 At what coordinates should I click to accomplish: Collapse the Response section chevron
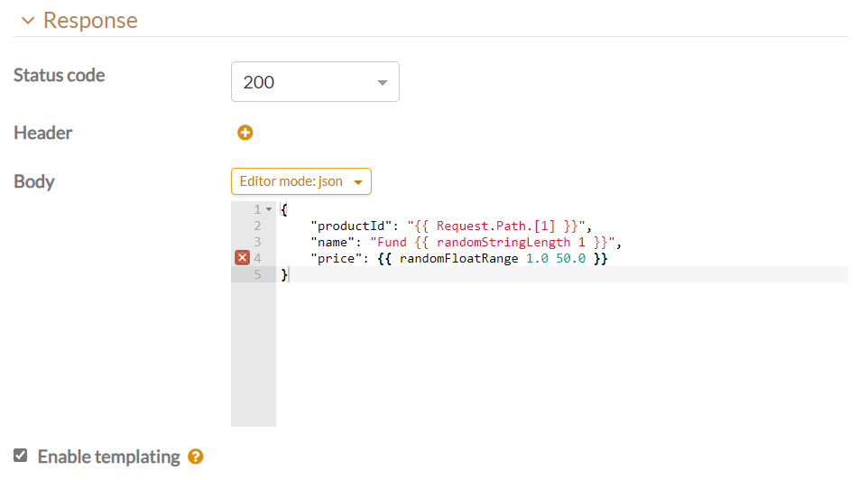click(27, 21)
